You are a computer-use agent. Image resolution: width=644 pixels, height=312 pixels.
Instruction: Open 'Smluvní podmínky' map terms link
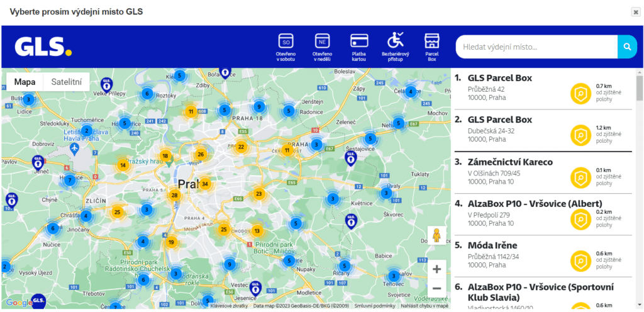[375, 306]
